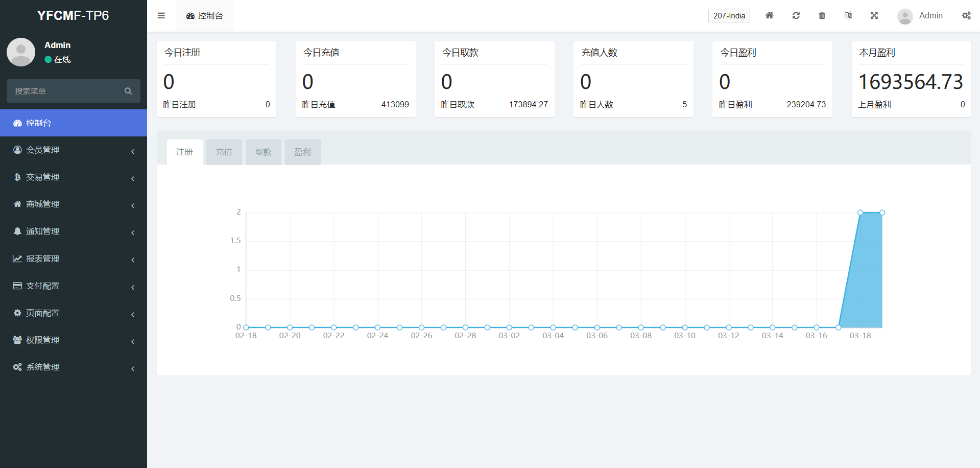Click the language translate icon

pyautogui.click(x=848, y=16)
